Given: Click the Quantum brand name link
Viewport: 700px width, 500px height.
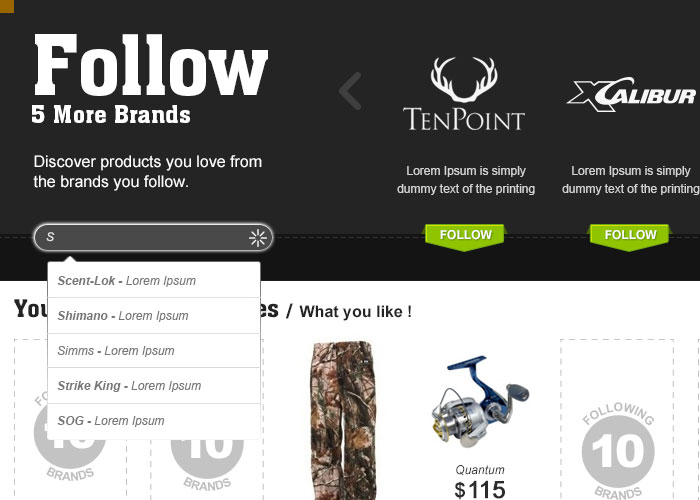Looking at the screenshot, I should click(480, 470).
